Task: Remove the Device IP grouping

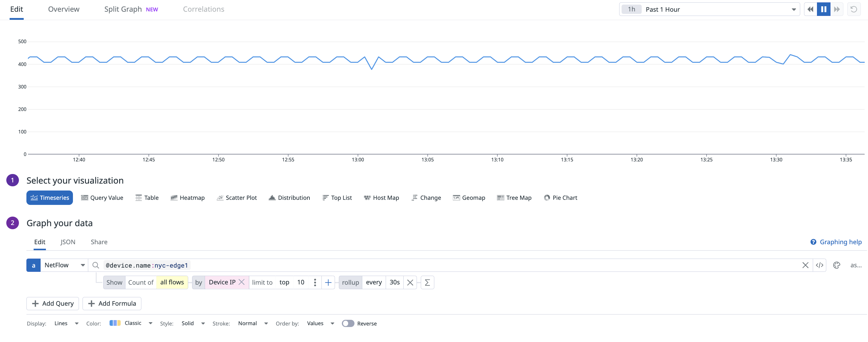Action: [x=242, y=282]
